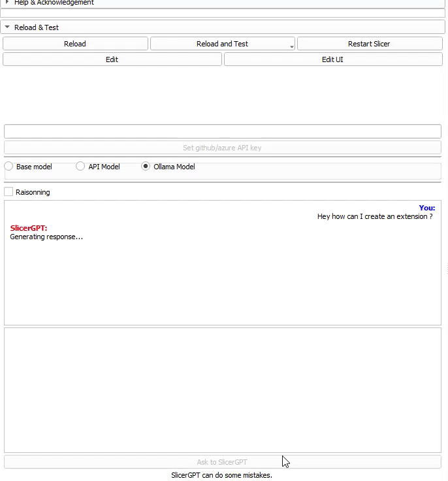Enable the Raisonning checkbox
Viewport: 448px width, 481px height.
pyautogui.click(x=9, y=192)
